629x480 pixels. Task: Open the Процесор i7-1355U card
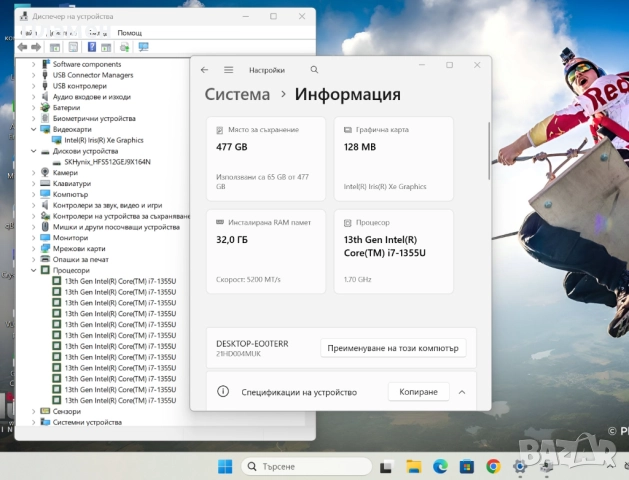(394, 251)
